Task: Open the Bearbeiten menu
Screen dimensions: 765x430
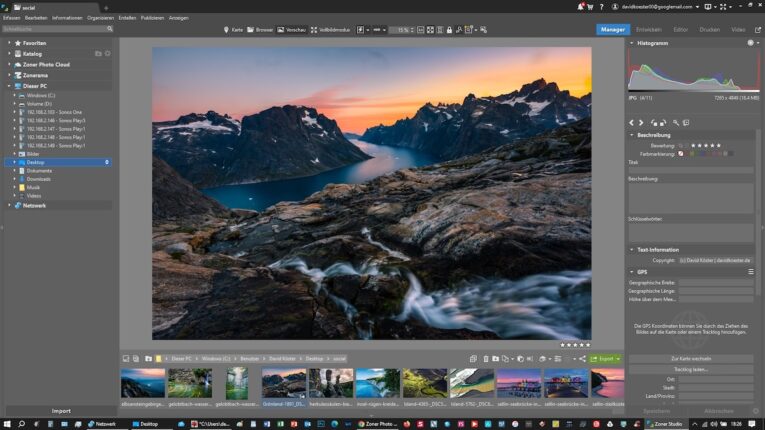Action: (x=35, y=18)
